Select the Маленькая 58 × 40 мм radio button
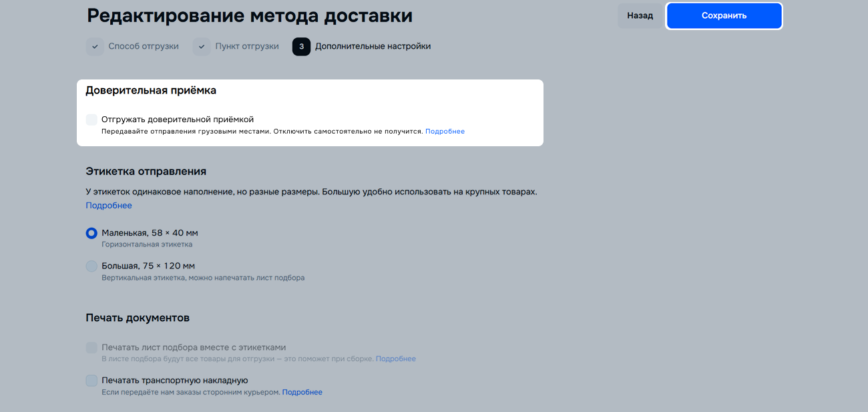 [x=91, y=233]
